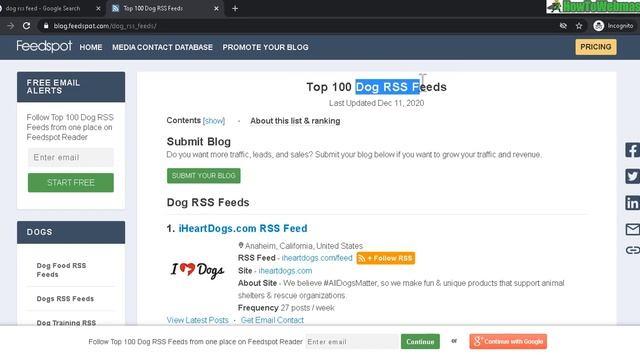
Task: Click the START FREE button
Action: (x=71, y=182)
